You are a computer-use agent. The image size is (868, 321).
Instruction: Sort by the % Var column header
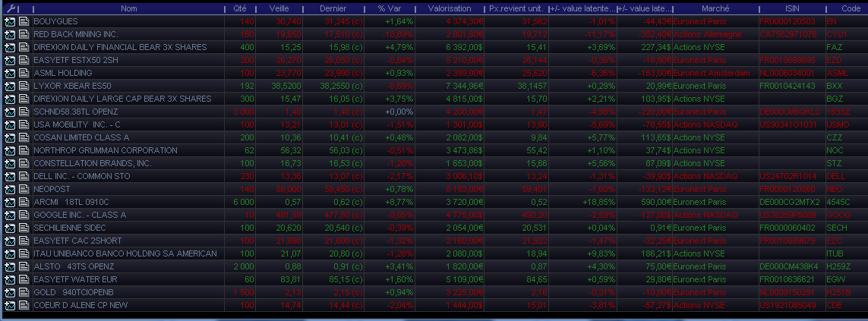tap(389, 9)
